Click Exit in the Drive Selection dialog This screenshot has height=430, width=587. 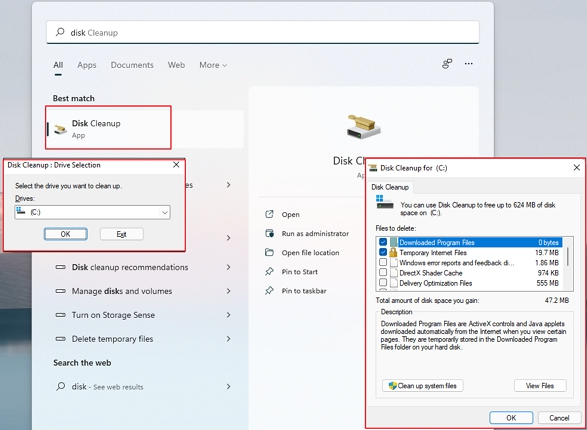point(121,234)
